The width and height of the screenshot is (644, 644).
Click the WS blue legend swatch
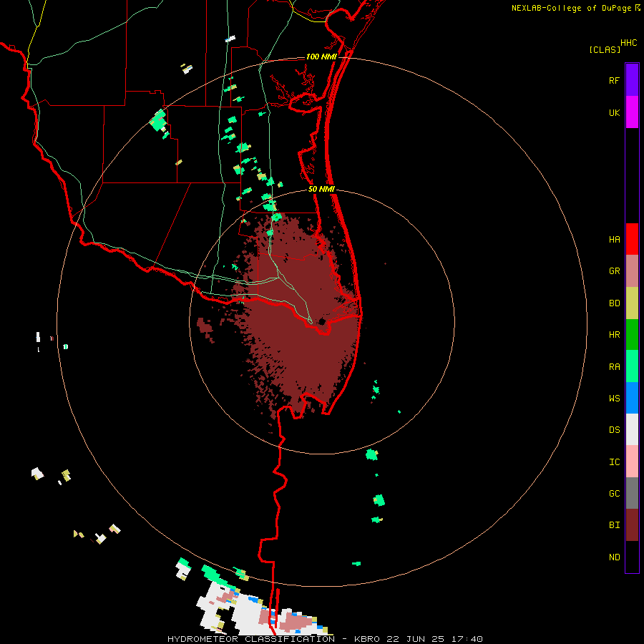[632, 398]
